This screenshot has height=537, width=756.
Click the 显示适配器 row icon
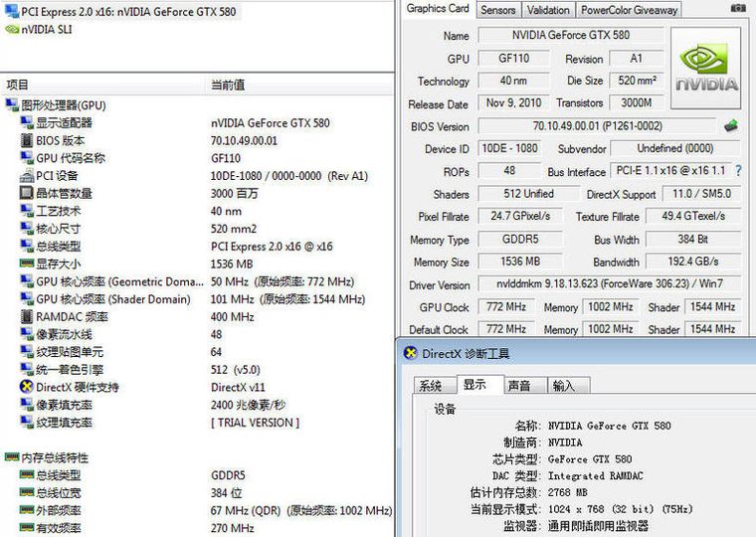[x=27, y=122]
